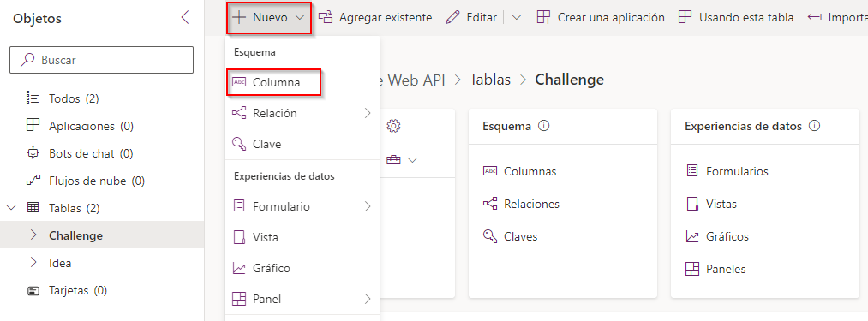Click info icon next to Esquema heading
This screenshot has width=868, height=321.
(x=543, y=126)
